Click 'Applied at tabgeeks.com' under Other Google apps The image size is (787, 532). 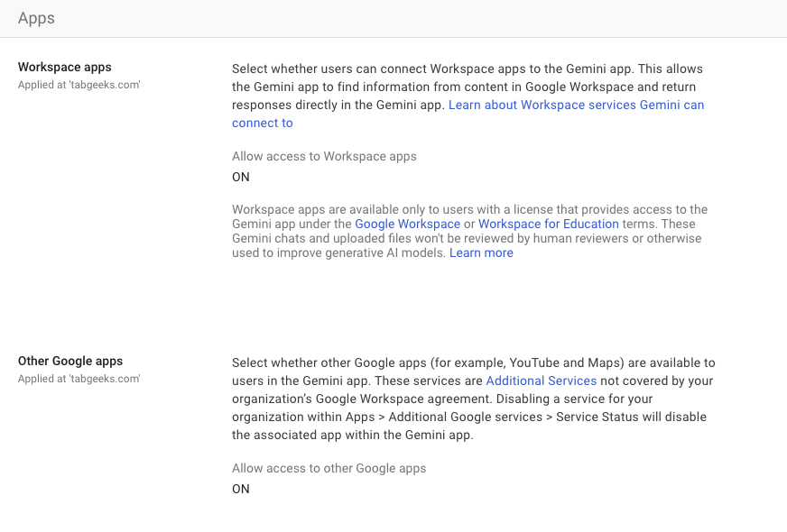(79, 379)
